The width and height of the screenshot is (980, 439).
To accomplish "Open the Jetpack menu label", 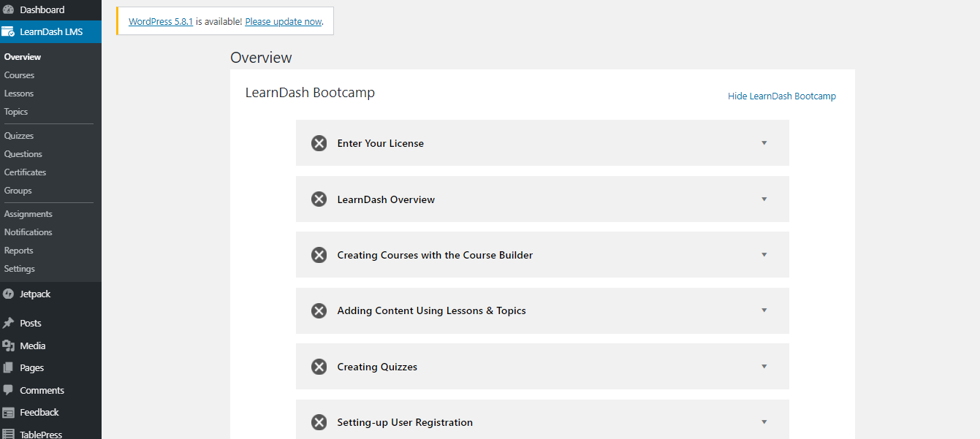I will point(35,294).
